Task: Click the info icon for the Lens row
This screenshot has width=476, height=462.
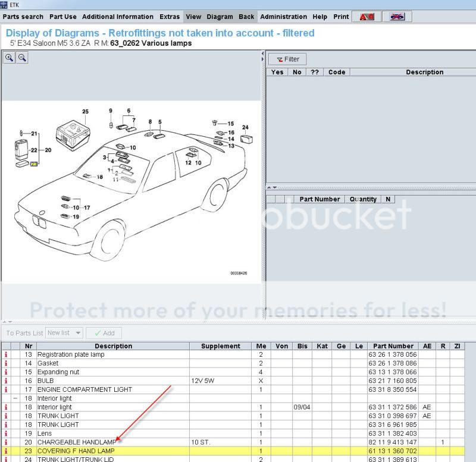Action: (x=6, y=433)
